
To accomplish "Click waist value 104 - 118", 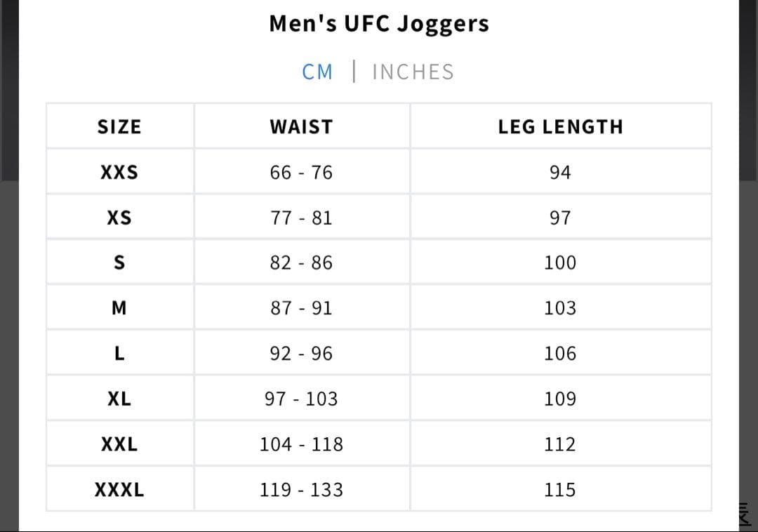I will tap(301, 444).
